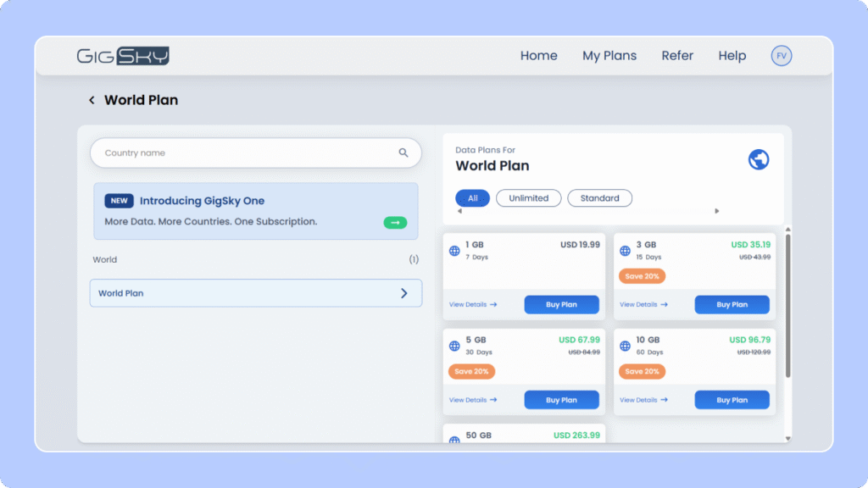View Details of the 5 GB plan
The height and width of the screenshot is (488, 868).
[x=472, y=400]
